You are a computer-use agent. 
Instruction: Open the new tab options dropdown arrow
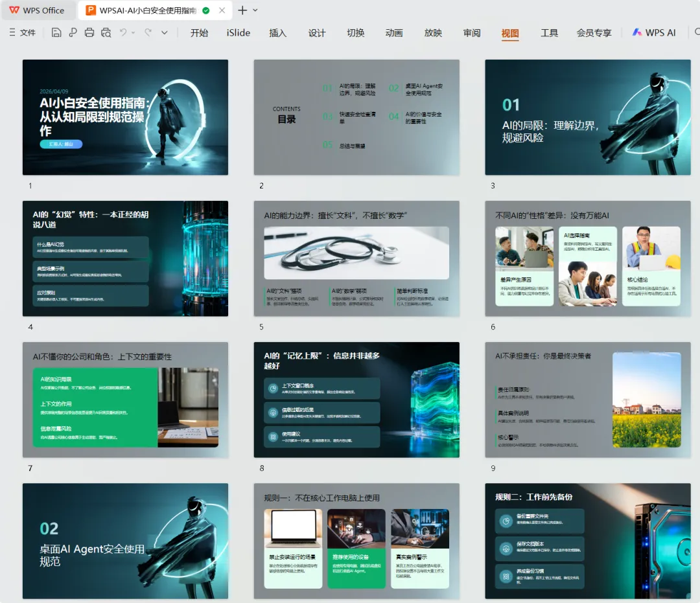pyautogui.click(x=255, y=10)
